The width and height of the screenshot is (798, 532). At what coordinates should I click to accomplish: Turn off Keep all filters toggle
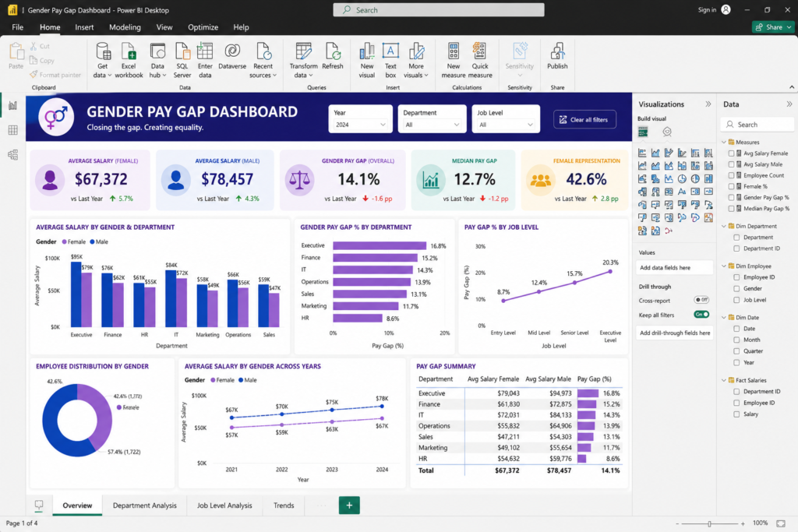tap(701, 315)
